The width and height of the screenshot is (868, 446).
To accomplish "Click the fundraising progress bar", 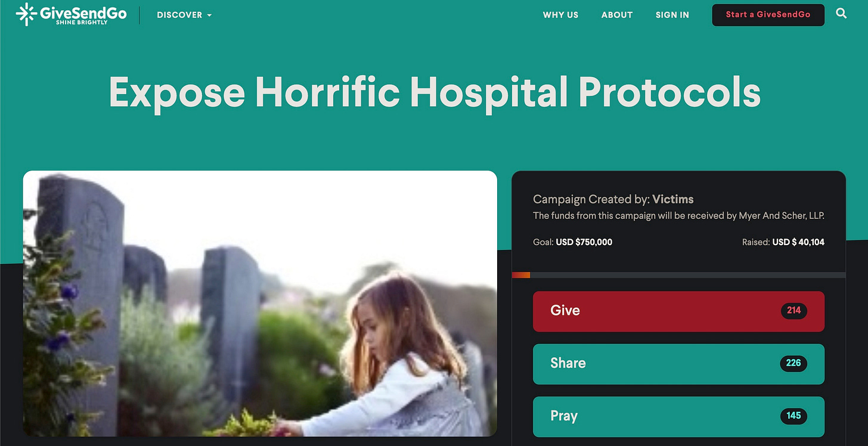I will (678, 275).
